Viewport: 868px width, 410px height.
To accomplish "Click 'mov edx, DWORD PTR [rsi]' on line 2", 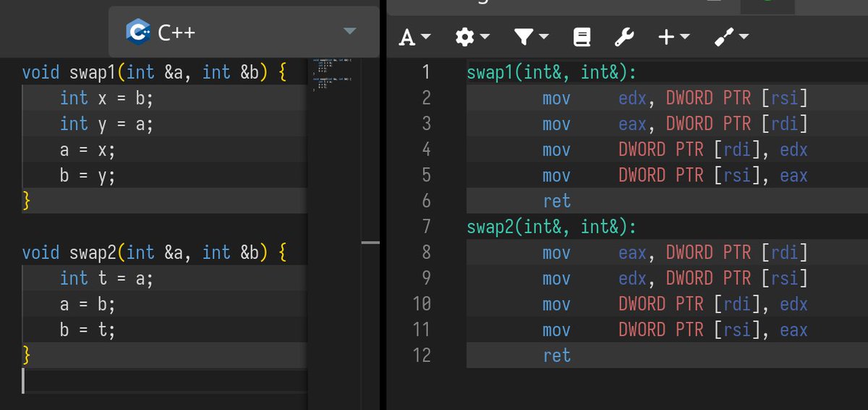I will (x=675, y=98).
